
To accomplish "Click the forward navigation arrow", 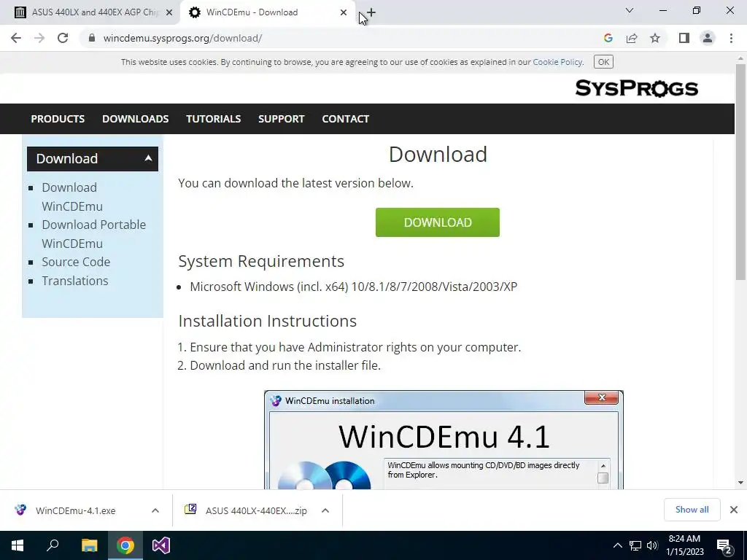I will coord(39,38).
